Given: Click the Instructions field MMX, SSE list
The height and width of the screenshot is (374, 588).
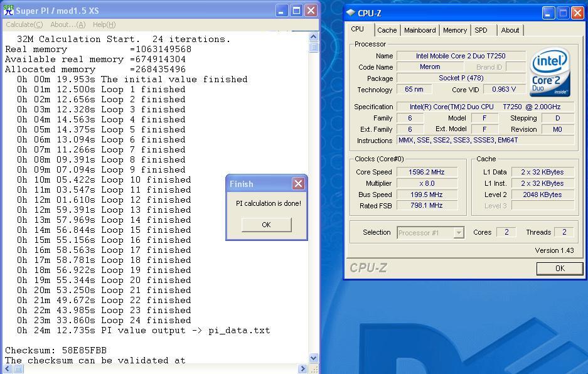Looking at the screenshot, I should point(485,141).
